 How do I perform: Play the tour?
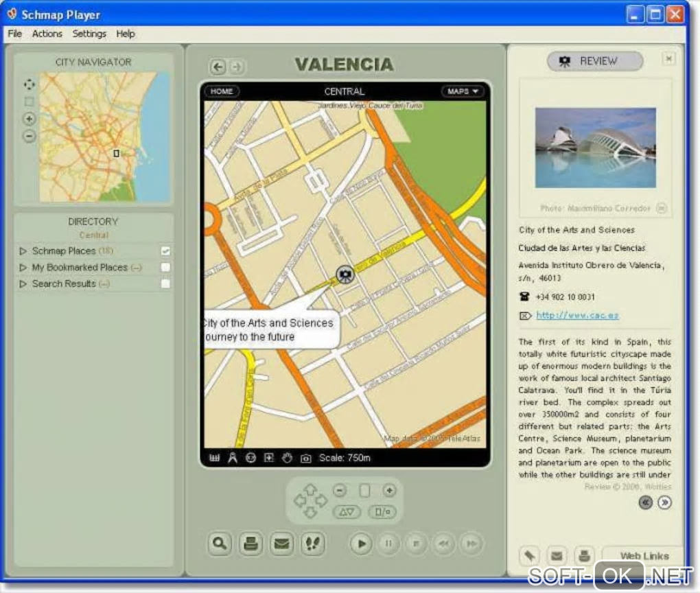(x=361, y=544)
